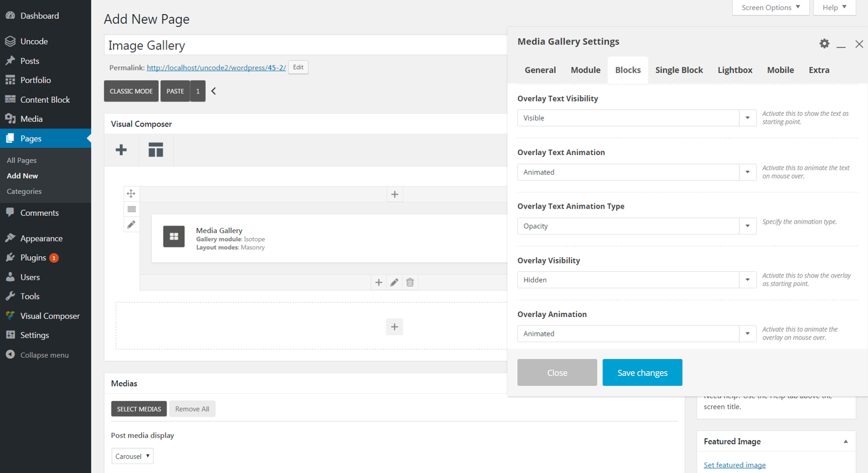Expand the Help dropdown
Viewport: 868px width, 473px height.
click(834, 7)
